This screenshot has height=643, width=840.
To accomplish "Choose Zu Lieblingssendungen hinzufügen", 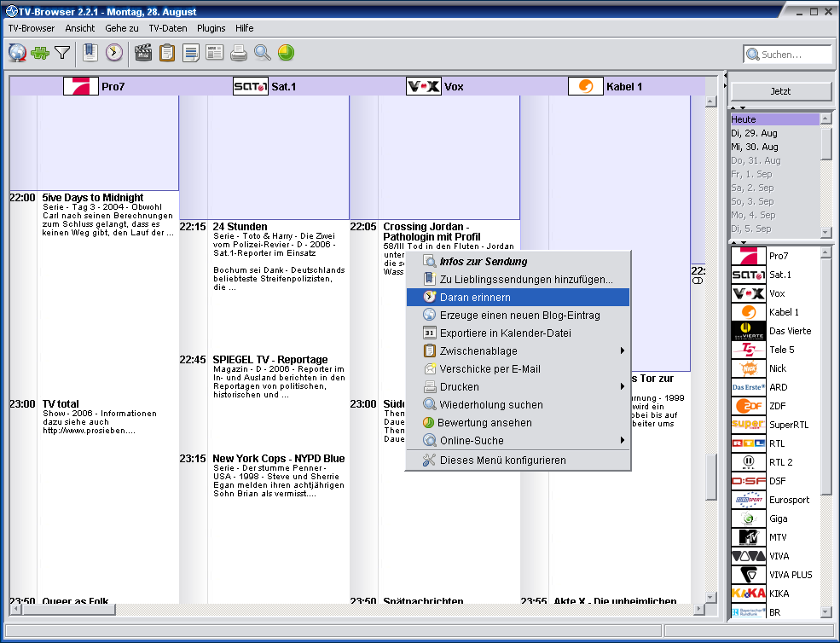I will [x=518, y=279].
